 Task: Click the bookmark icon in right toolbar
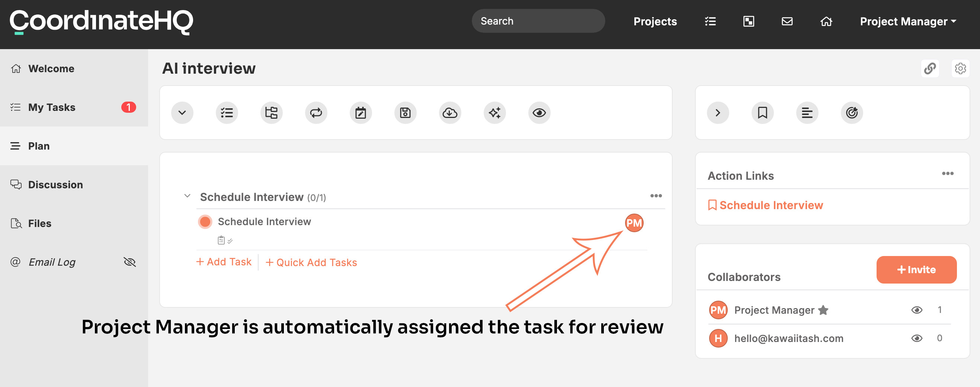point(762,113)
